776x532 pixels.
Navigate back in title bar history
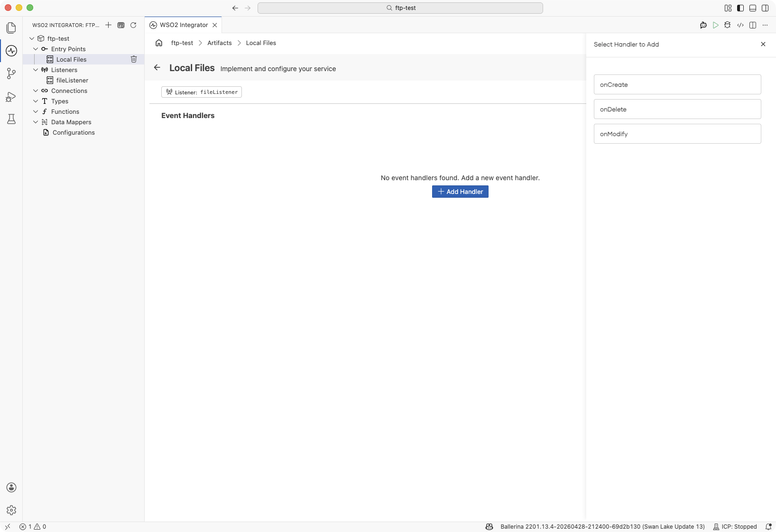[x=235, y=8]
